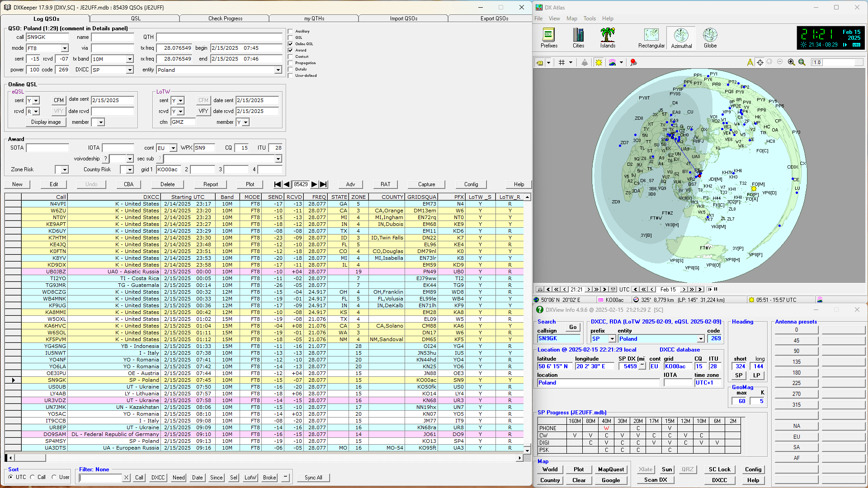The image size is (868, 488).
Task: Open the mode FT8 dropdown
Action: (x=65, y=48)
